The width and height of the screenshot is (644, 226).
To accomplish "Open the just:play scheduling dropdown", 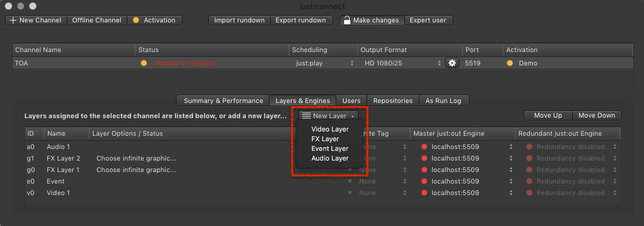I will pyautogui.click(x=324, y=63).
